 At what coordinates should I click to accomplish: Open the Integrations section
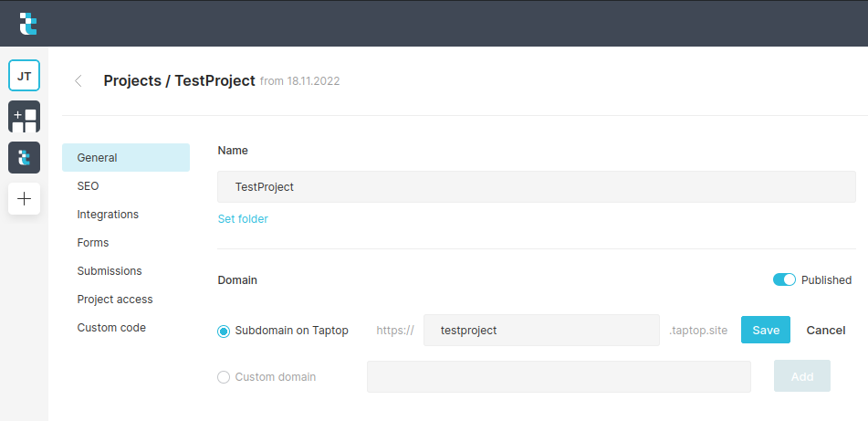[x=108, y=214]
